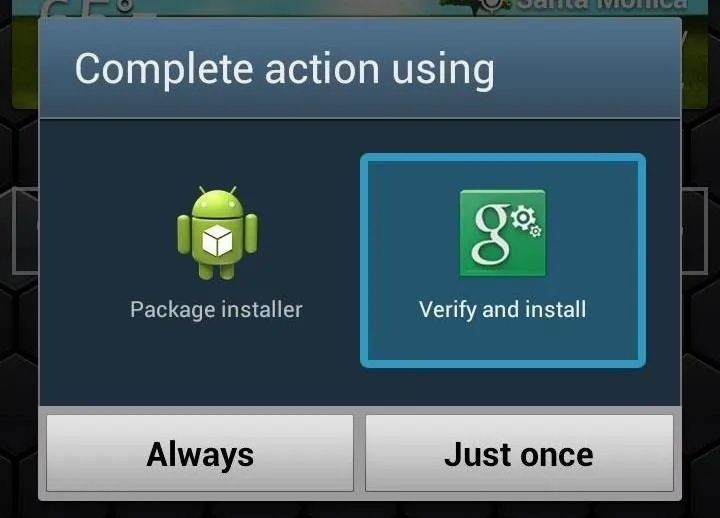Select the "Verify and install" text label
The width and height of the screenshot is (720, 518).
tap(502, 310)
